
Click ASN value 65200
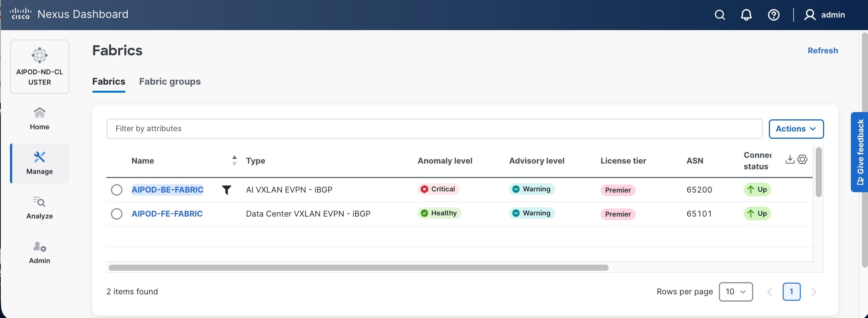699,190
